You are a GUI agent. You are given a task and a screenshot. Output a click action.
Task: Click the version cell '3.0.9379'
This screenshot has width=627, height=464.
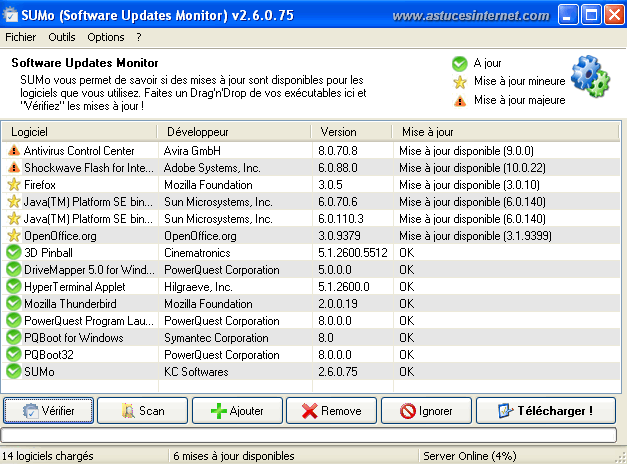339,236
